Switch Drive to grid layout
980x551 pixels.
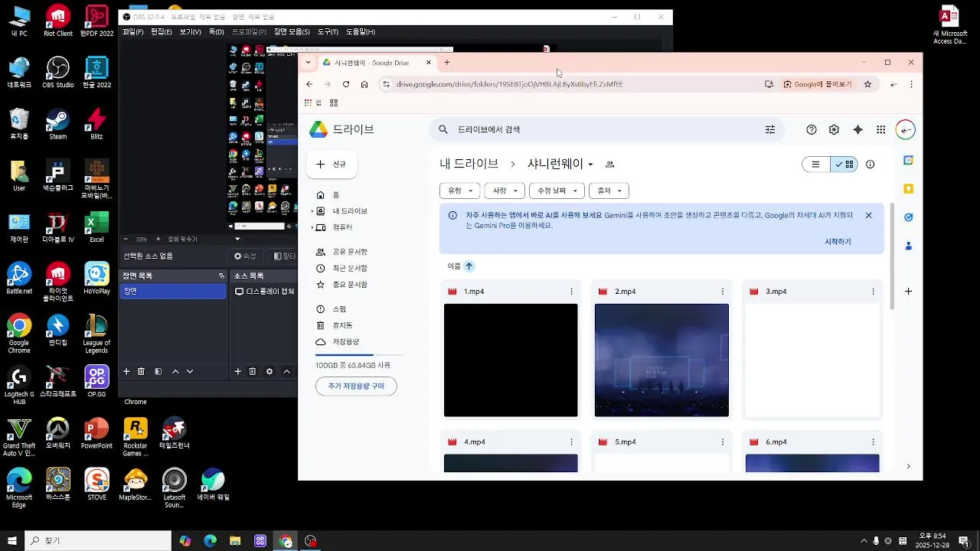[844, 164]
